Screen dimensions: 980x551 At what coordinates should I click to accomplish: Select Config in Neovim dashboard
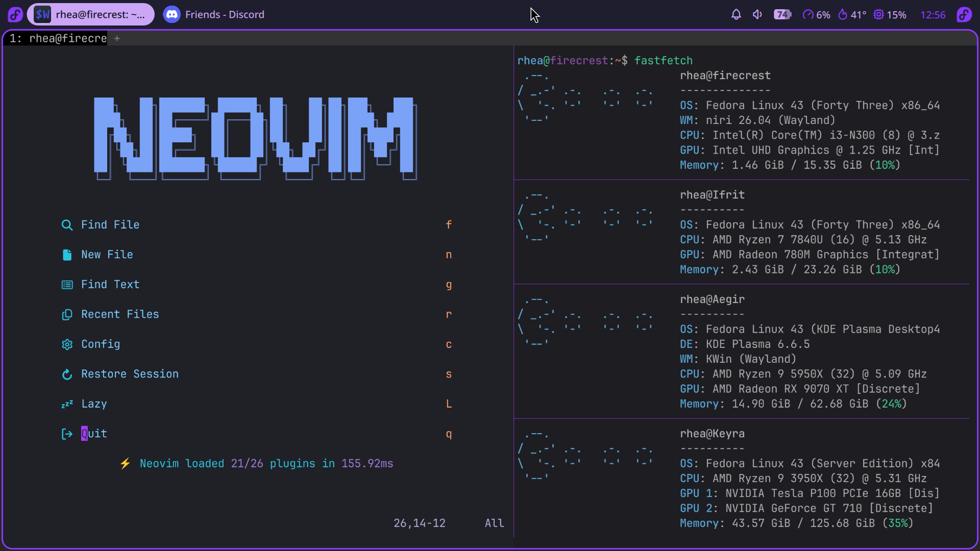(x=101, y=344)
